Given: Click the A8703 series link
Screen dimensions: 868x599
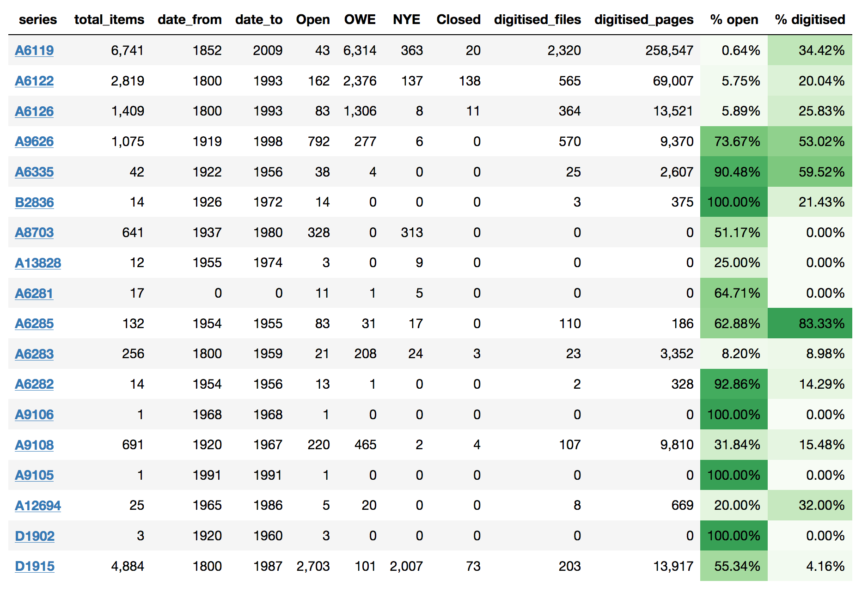Looking at the screenshot, I should (x=34, y=232).
